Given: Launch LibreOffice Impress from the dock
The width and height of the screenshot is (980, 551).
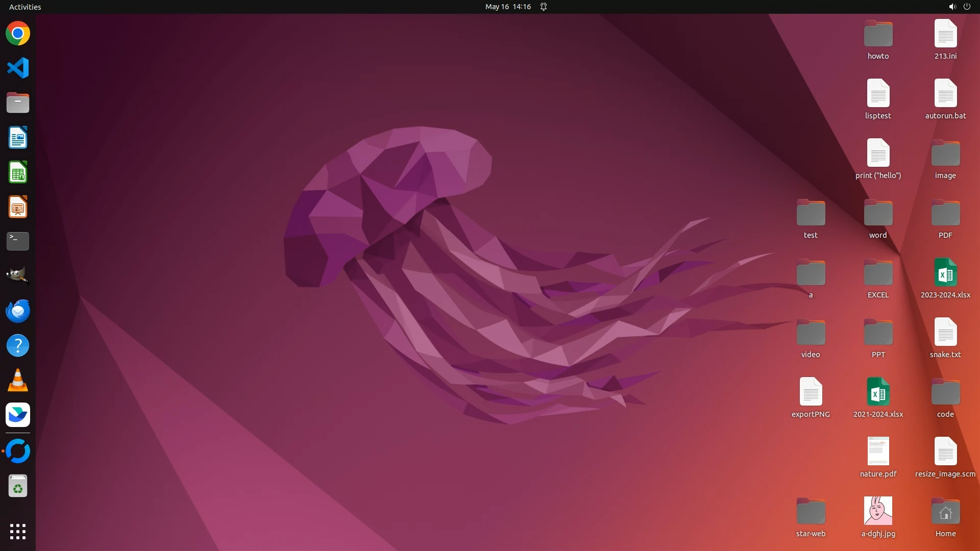Looking at the screenshot, I should coord(18,207).
